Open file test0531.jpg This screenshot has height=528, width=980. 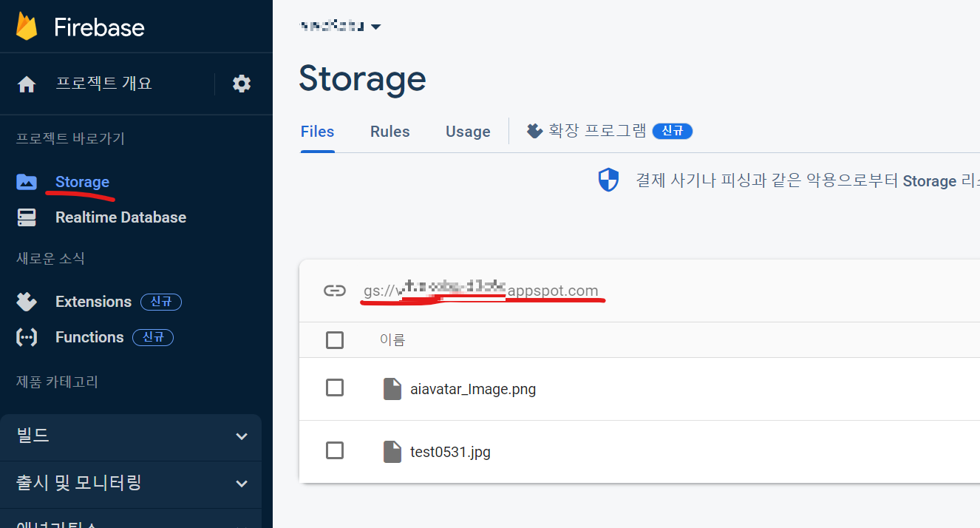coord(450,451)
